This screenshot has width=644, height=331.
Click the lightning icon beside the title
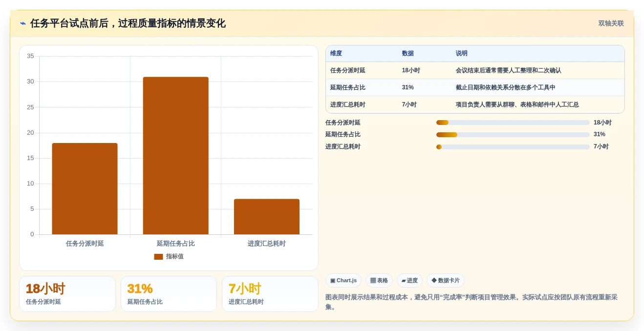pos(23,23)
